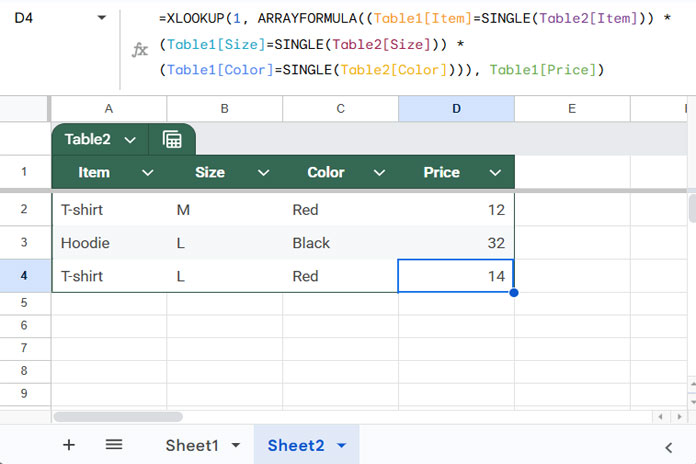Click cell containing Hoodie
696x464 pixels.
point(109,243)
